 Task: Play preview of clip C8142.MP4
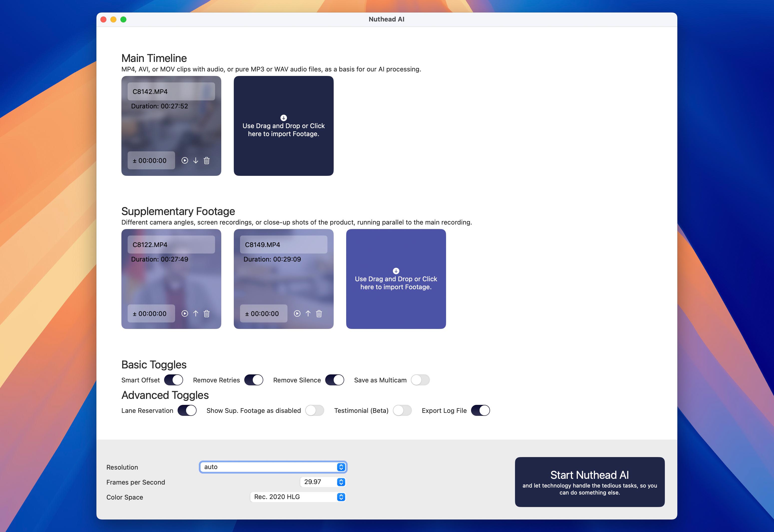[185, 160]
